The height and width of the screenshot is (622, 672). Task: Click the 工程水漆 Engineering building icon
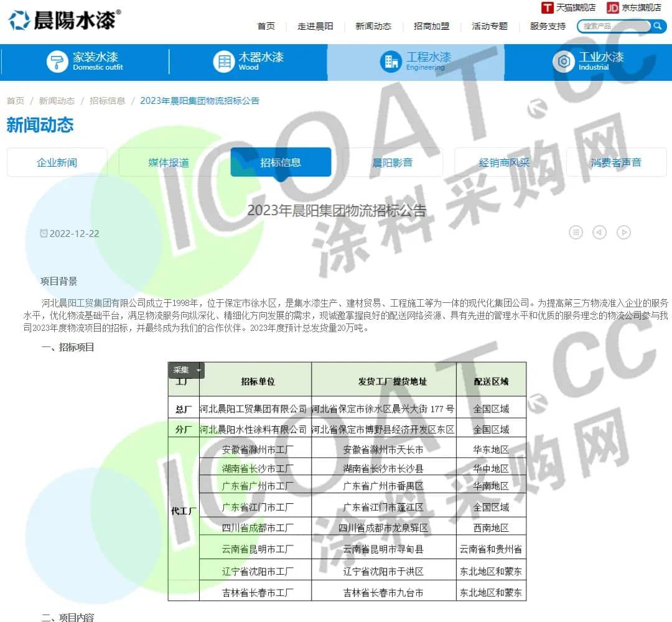(391, 62)
